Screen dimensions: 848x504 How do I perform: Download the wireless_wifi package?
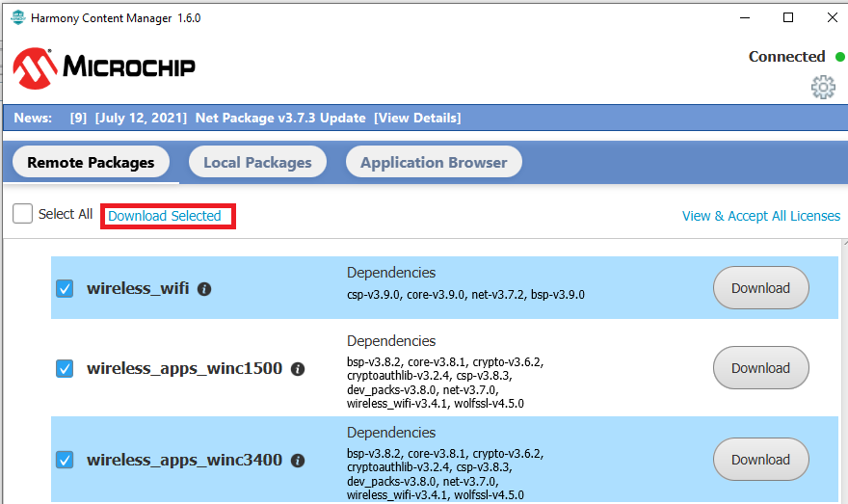760,288
